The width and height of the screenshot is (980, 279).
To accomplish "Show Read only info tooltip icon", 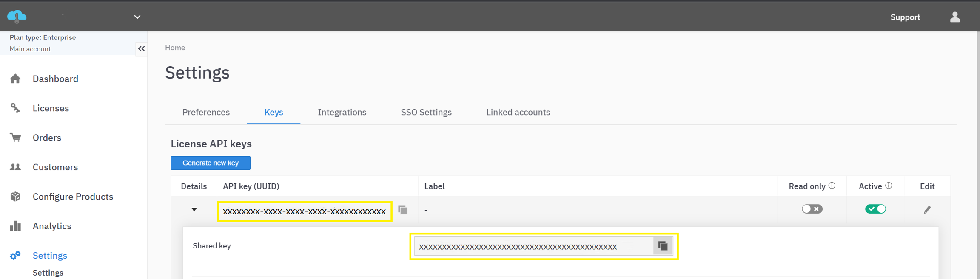I will click(832, 186).
